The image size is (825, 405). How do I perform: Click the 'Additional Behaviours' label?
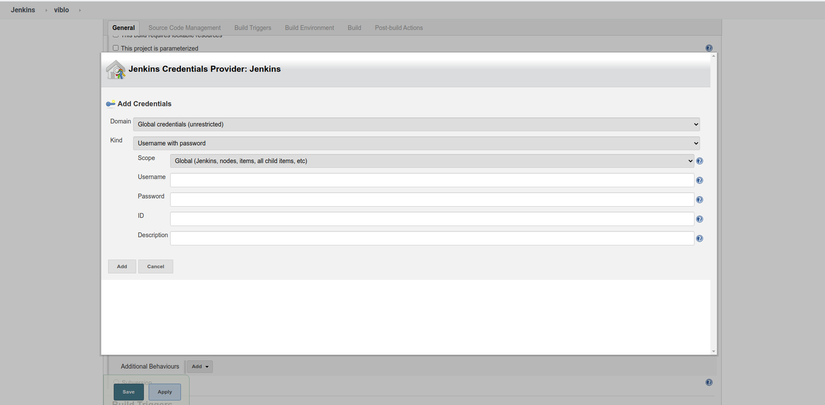point(150,367)
